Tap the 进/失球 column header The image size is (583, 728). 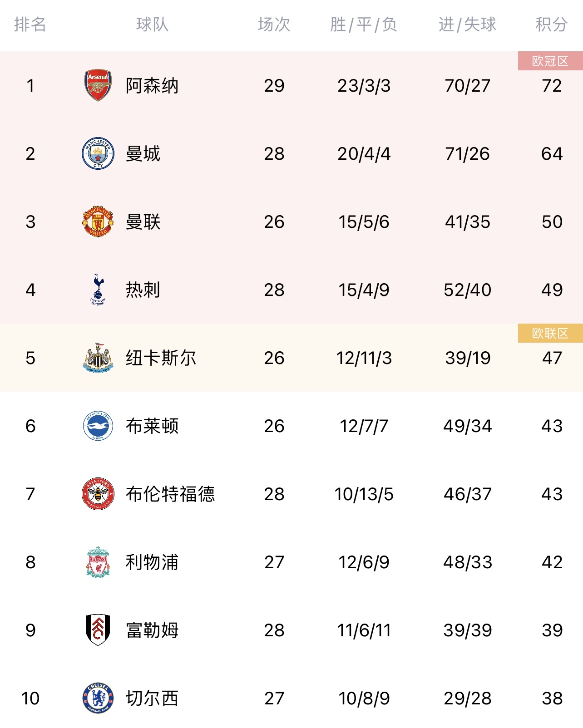467,25
